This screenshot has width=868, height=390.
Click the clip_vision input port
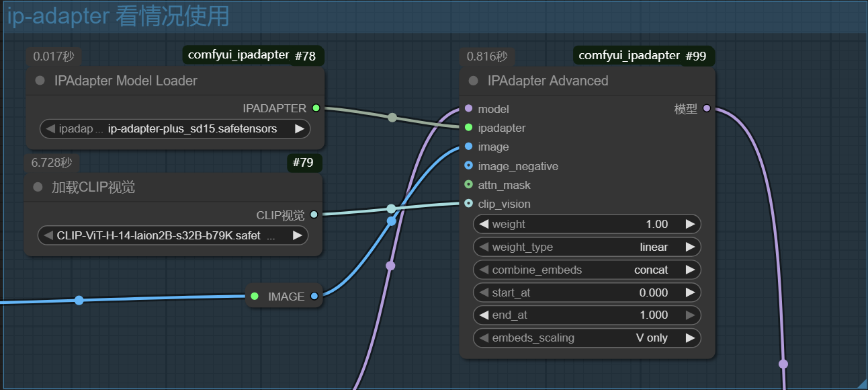(468, 204)
